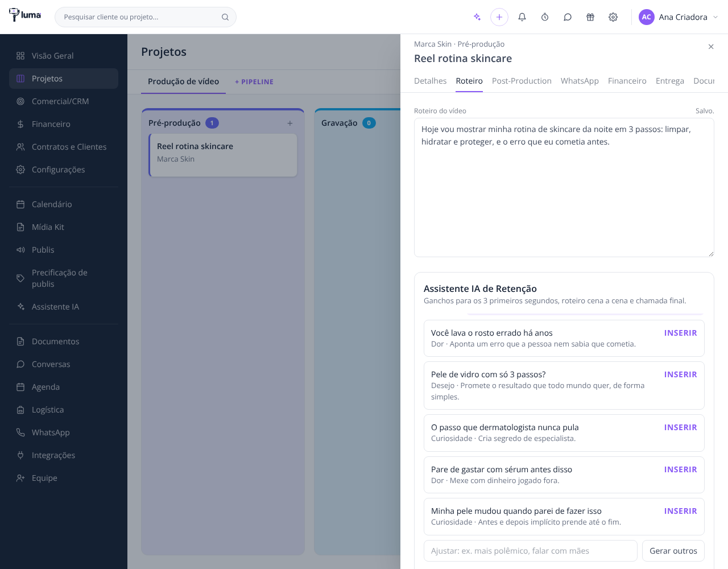The width and height of the screenshot is (728, 569).
Task: Switch to the Post-Production tab
Action: pos(522,81)
